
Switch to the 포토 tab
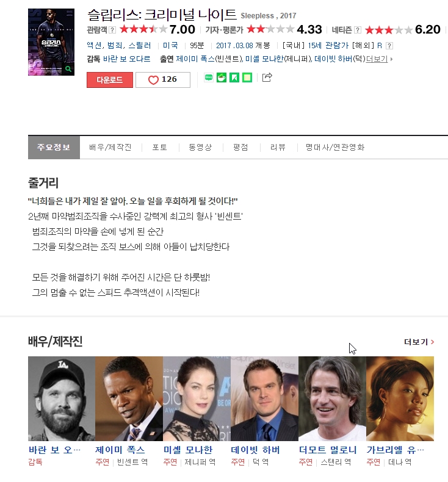tap(160, 147)
